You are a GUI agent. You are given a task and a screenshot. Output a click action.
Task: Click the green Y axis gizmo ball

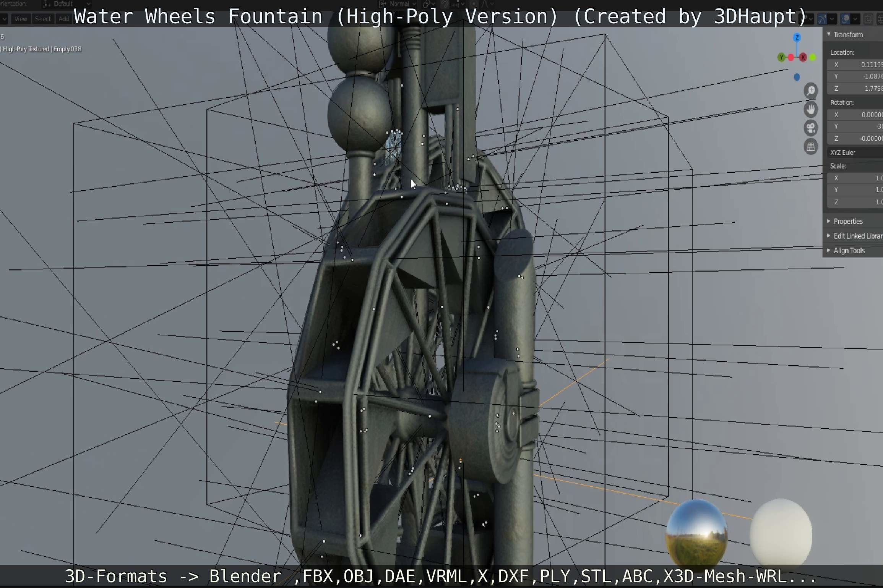click(x=781, y=57)
